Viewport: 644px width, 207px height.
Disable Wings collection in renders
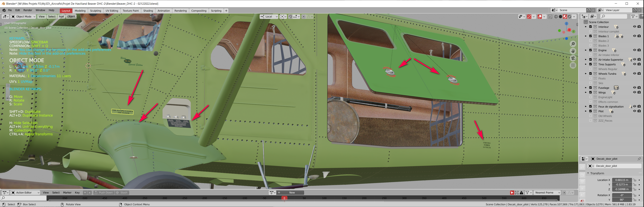639,92
